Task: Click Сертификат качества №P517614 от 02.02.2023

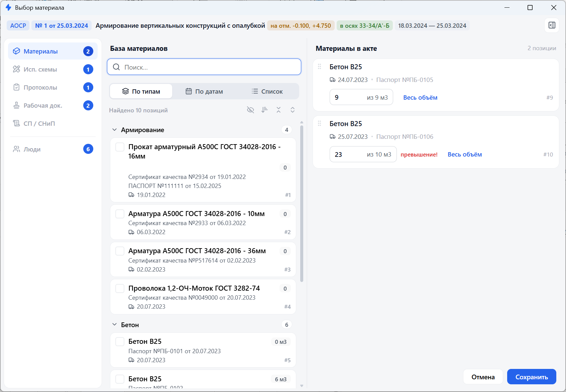Action: click(192, 261)
